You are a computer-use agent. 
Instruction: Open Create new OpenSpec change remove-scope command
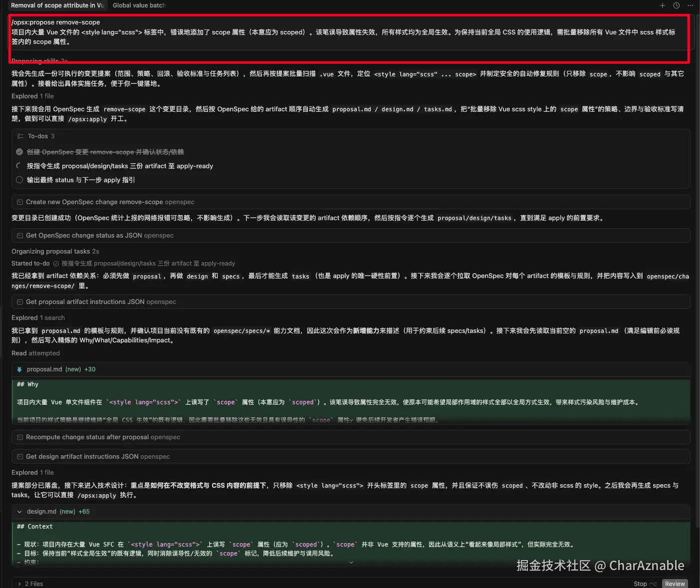pyautogui.click(x=351, y=202)
